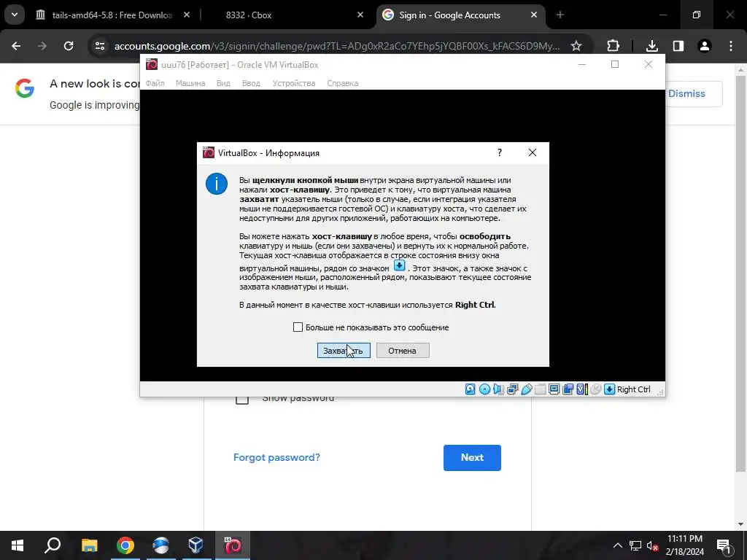This screenshot has height=560, width=747.
Task: Open the Windows Start menu
Action: (x=18, y=545)
